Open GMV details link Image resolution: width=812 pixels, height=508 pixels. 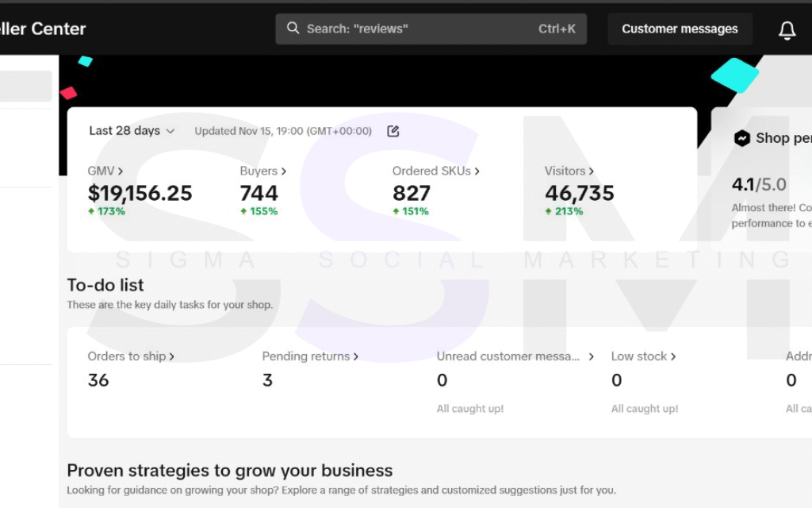pyautogui.click(x=105, y=171)
